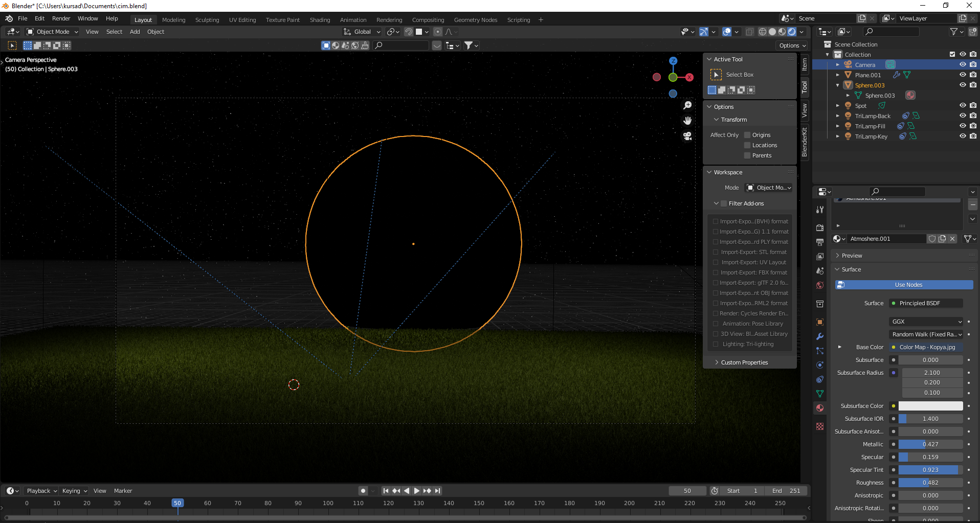Open the Object Mode dropdown in header

[53, 32]
